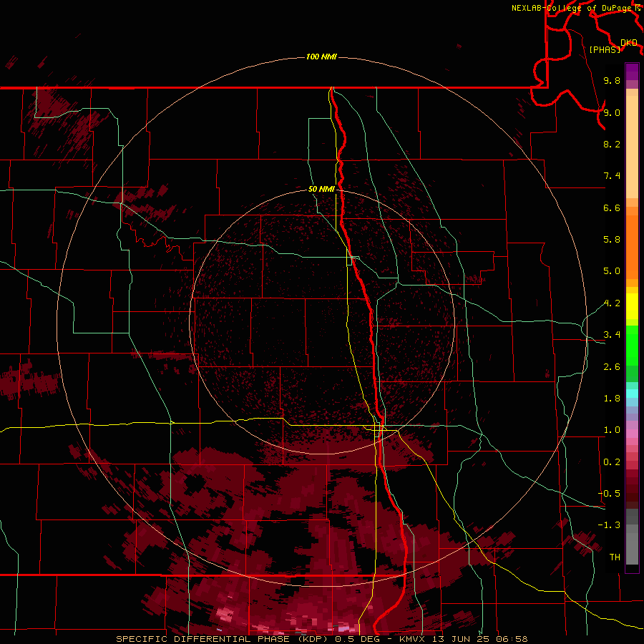Viewport: 644px width, 644px height.
Task: Pick the cyan segment of the color bar
Action: click(x=632, y=393)
